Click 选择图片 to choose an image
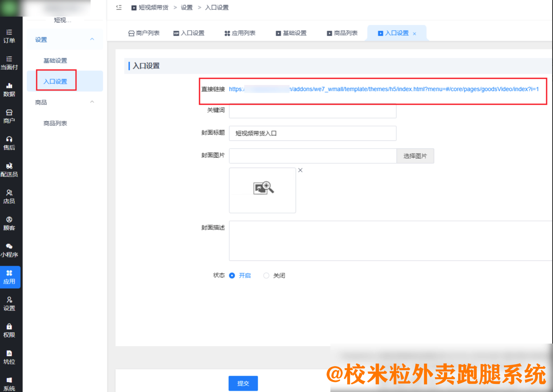Viewport: 553px width, 392px height. coord(415,156)
